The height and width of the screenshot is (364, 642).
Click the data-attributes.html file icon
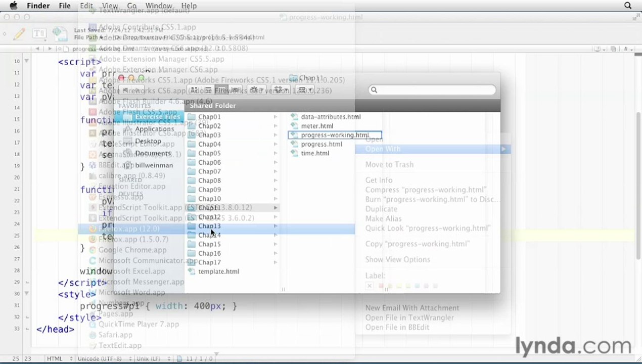[x=295, y=117]
